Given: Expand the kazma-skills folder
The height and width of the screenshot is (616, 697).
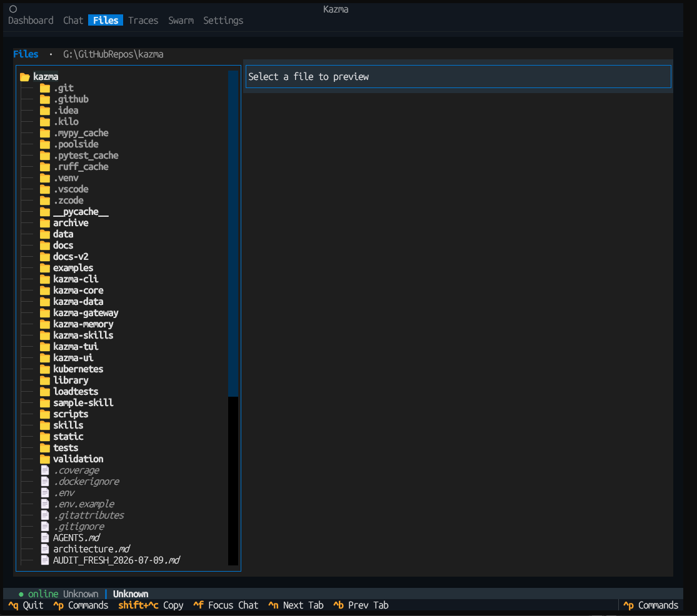Looking at the screenshot, I should 76,335.
